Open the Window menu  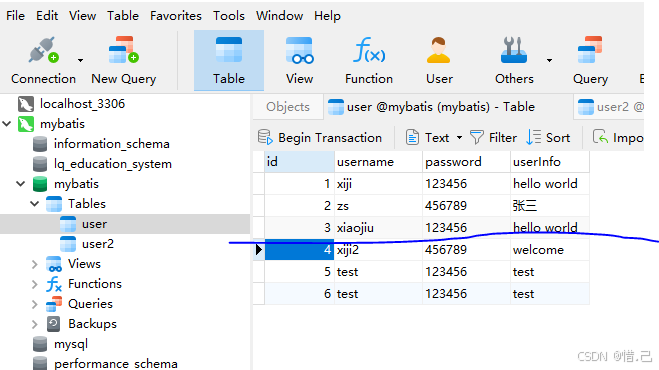click(x=279, y=16)
